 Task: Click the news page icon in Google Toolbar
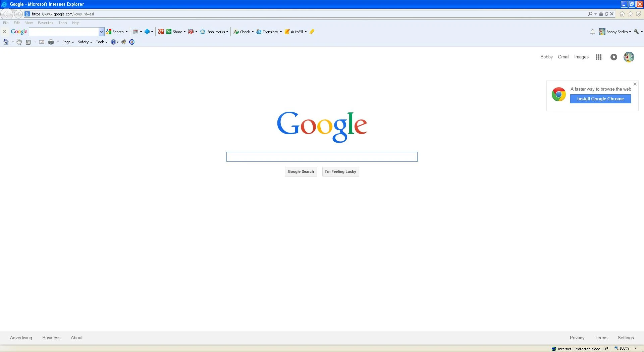(136, 32)
